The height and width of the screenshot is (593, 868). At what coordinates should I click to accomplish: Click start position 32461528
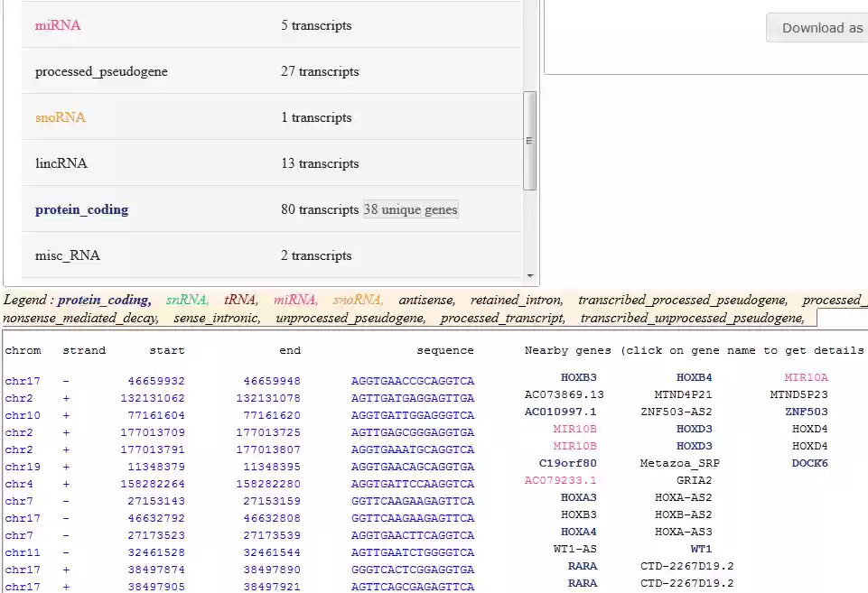pos(156,552)
